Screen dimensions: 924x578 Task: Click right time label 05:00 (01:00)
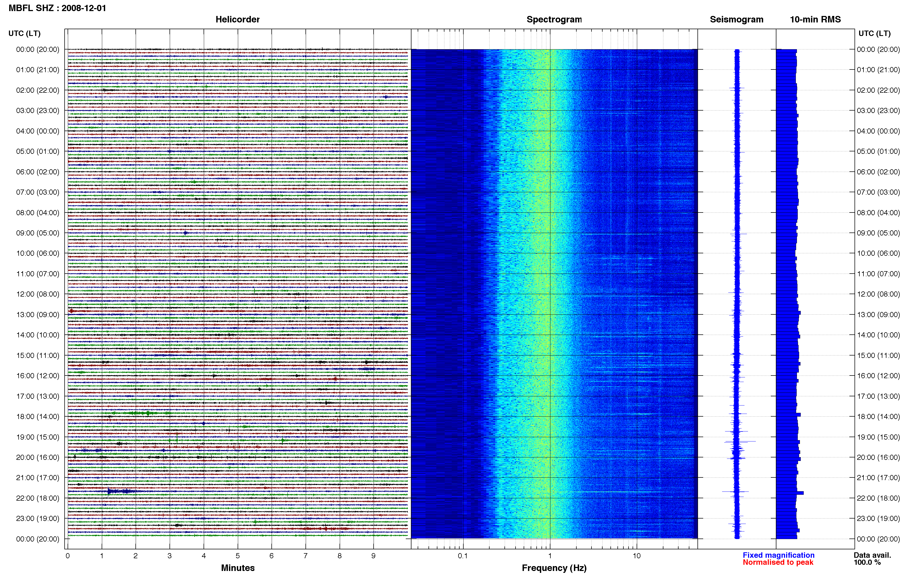point(878,151)
